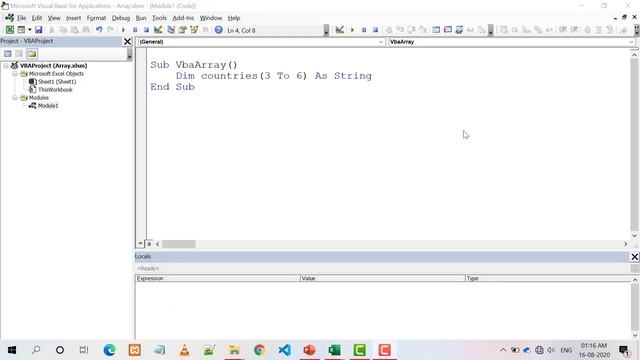Open Windows Start menu
Image resolution: width=640 pixels, height=360 pixels.
12,350
